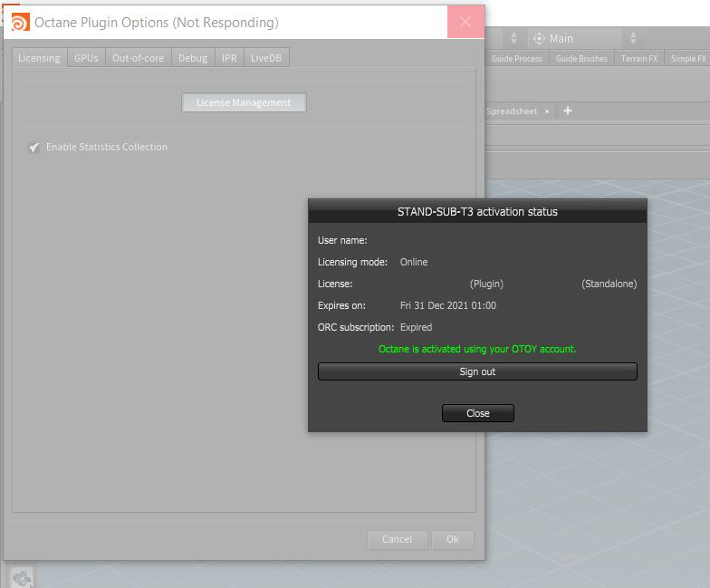Click the 'Online' licensing mode value
710x588 pixels.
[x=413, y=262]
